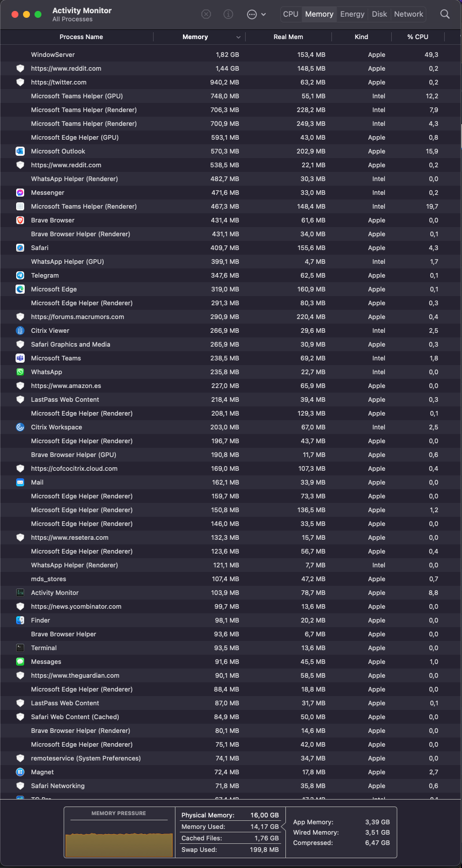Click the green zoom window button
The image size is (462, 868).
[38, 14]
